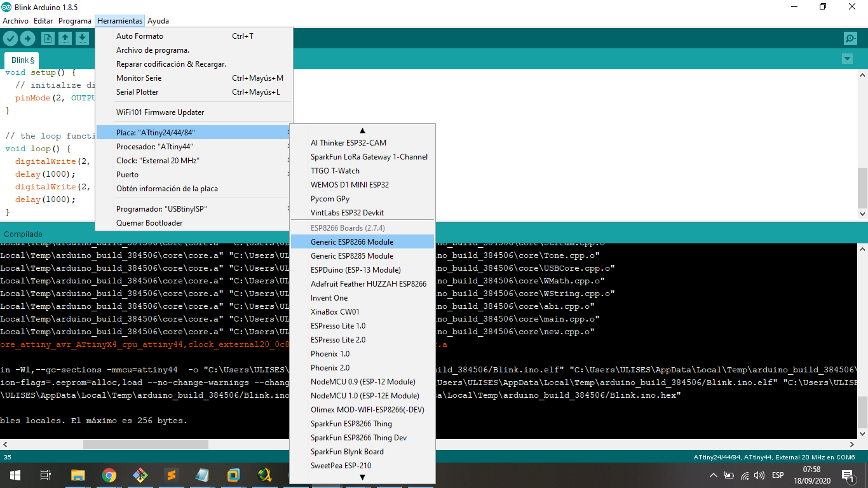Close the Herramientas menu in menu bar
Screen dimensions: 868x488
click(119, 21)
